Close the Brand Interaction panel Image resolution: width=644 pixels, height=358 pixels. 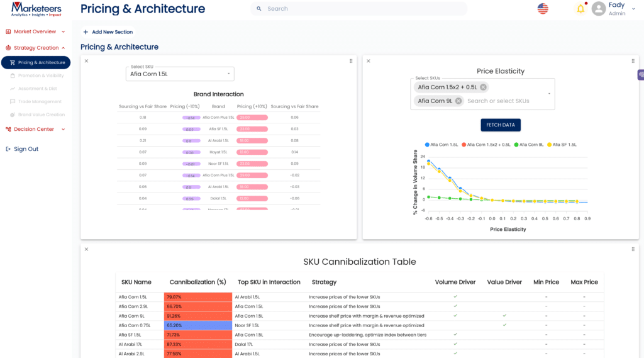click(86, 61)
